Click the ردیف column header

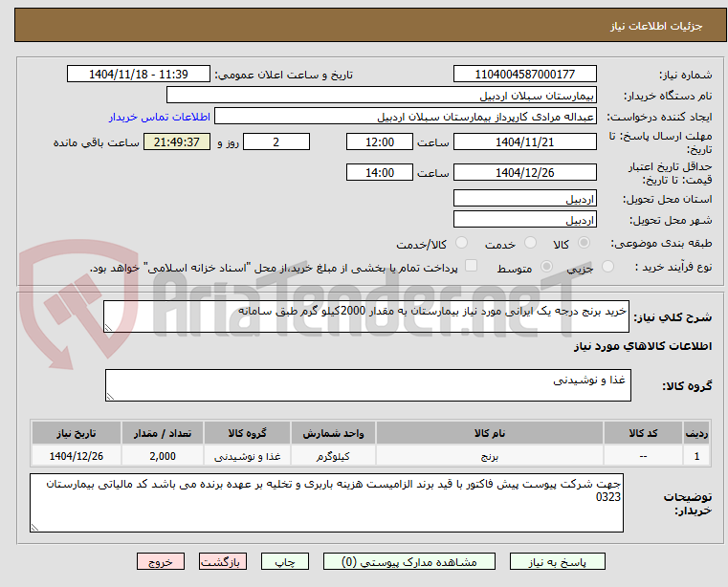click(x=696, y=433)
